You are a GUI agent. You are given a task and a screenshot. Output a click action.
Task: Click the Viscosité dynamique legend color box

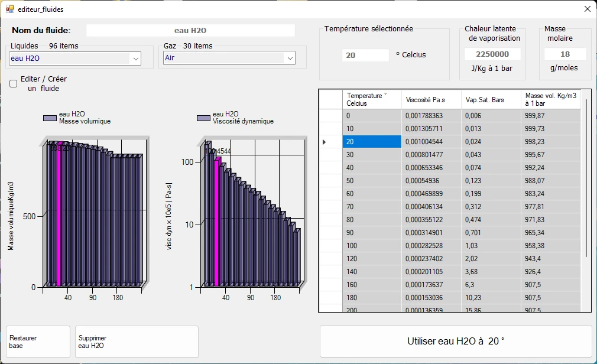[x=203, y=118]
